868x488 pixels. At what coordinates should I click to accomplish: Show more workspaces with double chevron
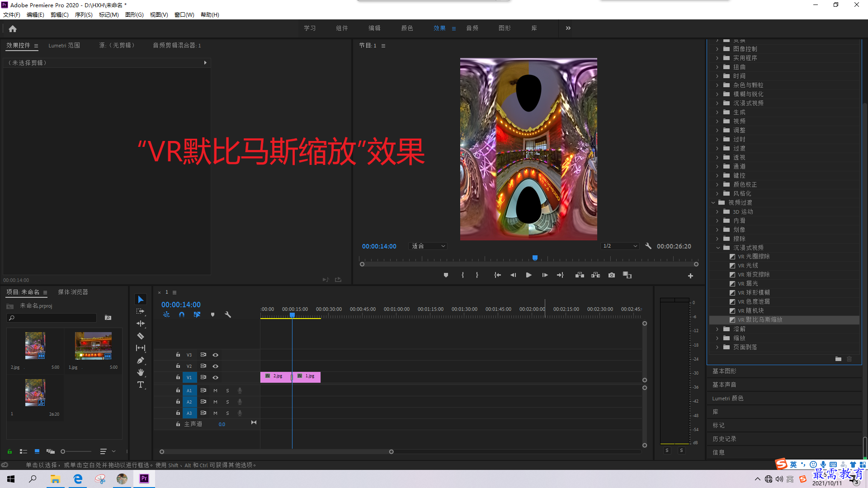pyautogui.click(x=568, y=28)
